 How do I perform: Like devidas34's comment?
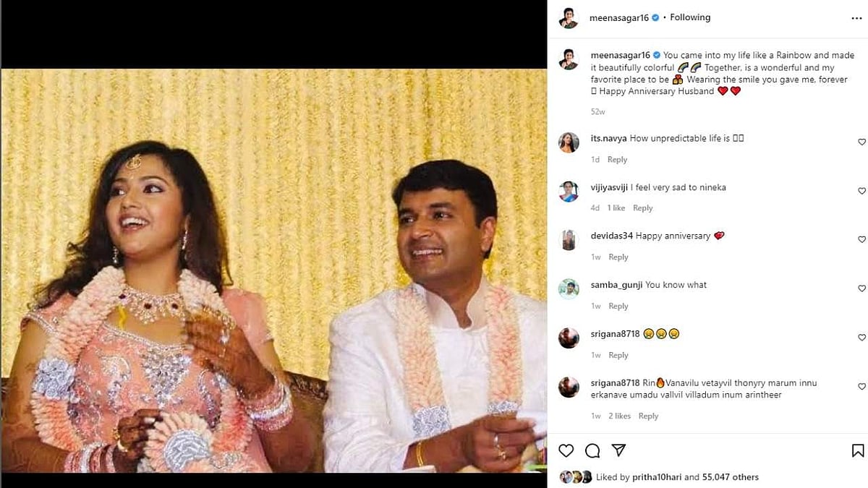tap(861, 240)
